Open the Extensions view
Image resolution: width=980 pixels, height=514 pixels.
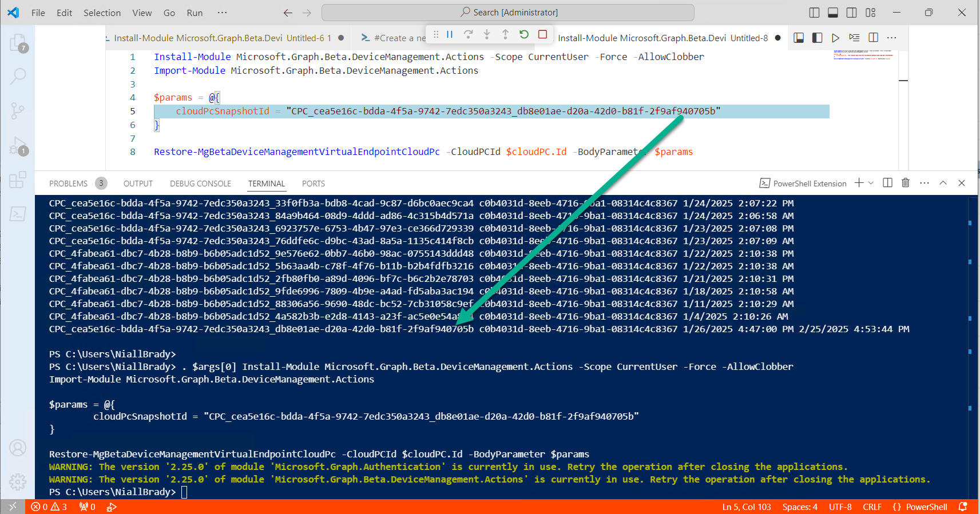(18, 180)
